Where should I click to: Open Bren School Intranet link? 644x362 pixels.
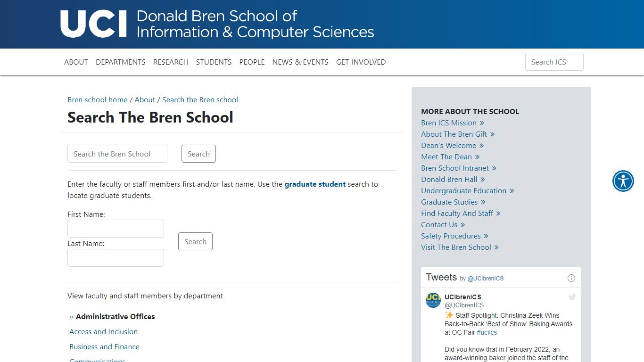pos(459,168)
